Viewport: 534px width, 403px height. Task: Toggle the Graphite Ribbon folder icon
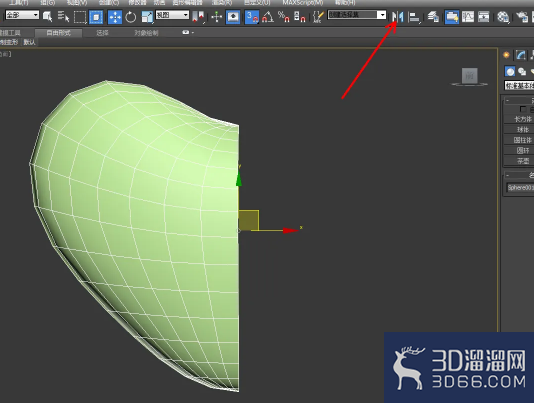[452, 17]
